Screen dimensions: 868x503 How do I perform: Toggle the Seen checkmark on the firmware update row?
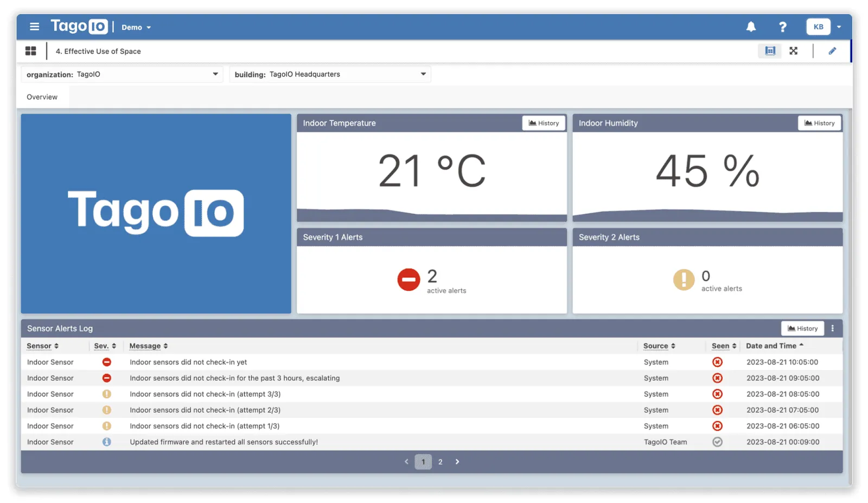point(717,442)
